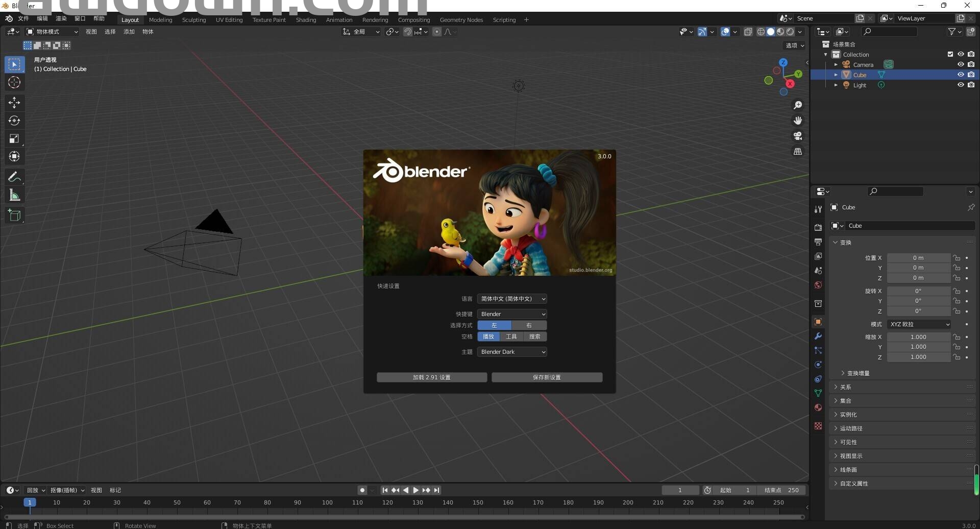The width and height of the screenshot is (980, 529).
Task: Uncheck Collection exclude checkbox in outliner
Action: coord(950,54)
